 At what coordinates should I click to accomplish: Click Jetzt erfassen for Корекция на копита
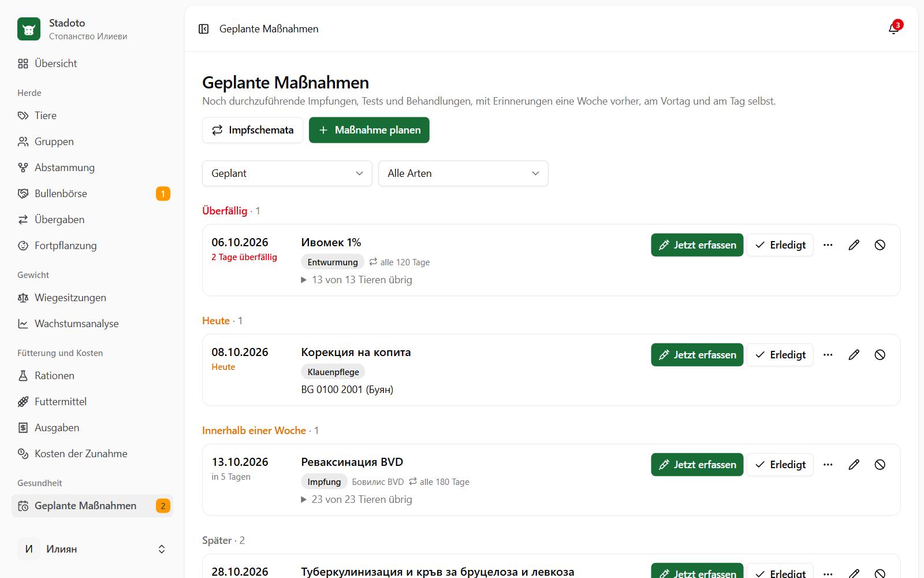697,355
